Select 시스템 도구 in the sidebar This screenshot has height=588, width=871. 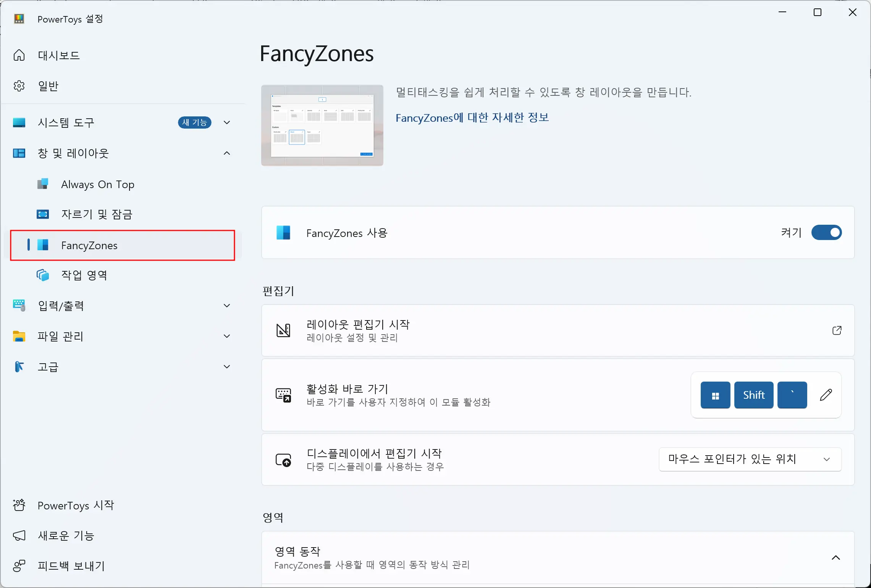point(66,122)
